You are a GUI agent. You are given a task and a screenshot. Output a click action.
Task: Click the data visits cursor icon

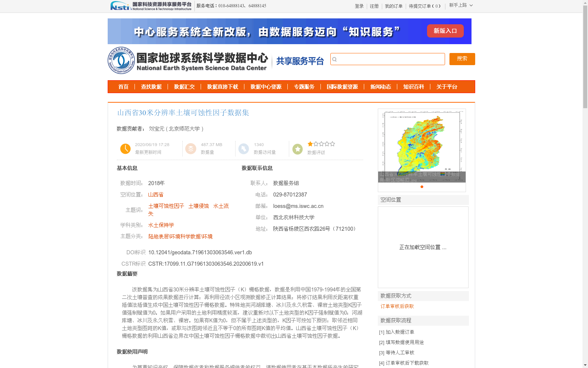244,149
